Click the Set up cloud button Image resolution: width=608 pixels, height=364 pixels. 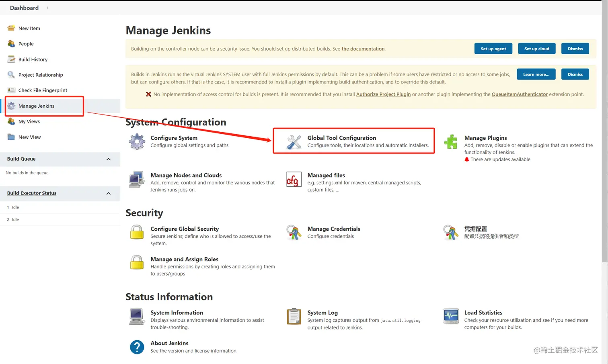point(537,49)
